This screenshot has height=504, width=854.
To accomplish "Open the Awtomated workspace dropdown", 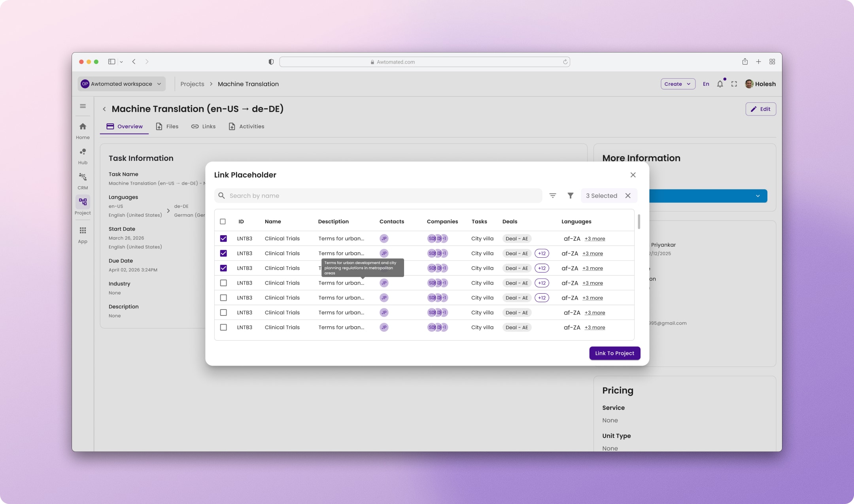I will (121, 84).
